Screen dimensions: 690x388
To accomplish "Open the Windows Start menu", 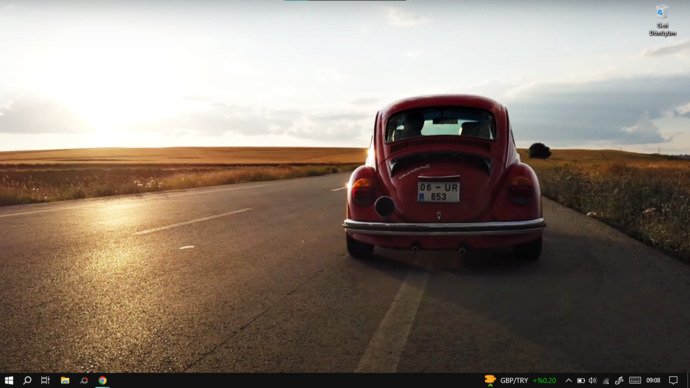I will [9, 381].
